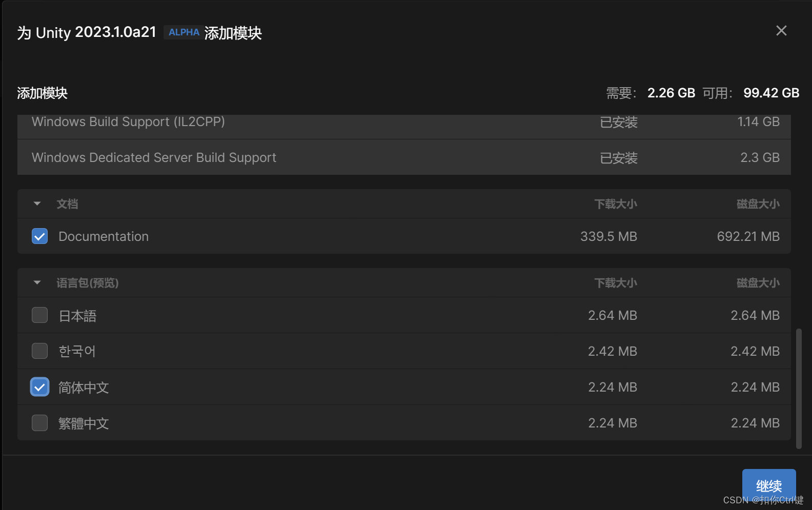Collapse the 语言包(预览) section
812x510 pixels.
pos(37,283)
